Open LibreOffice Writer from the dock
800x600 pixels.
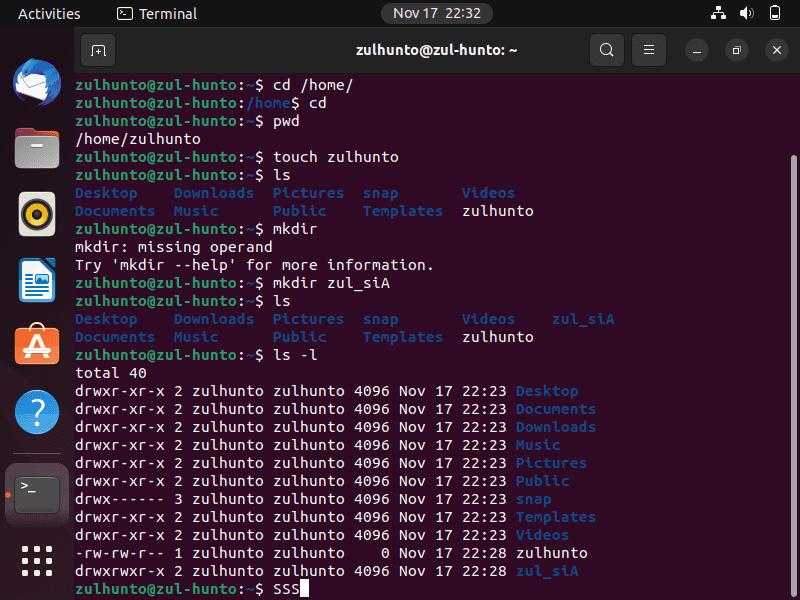(x=37, y=280)
